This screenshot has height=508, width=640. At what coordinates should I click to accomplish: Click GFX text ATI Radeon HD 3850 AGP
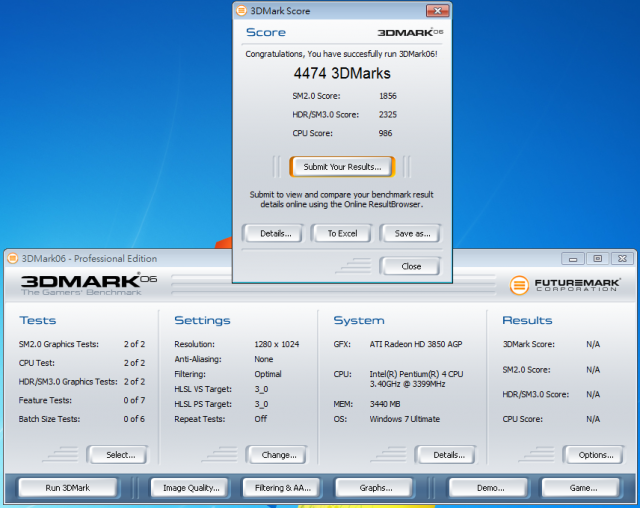pyautogui.click(x=416, y=344)
